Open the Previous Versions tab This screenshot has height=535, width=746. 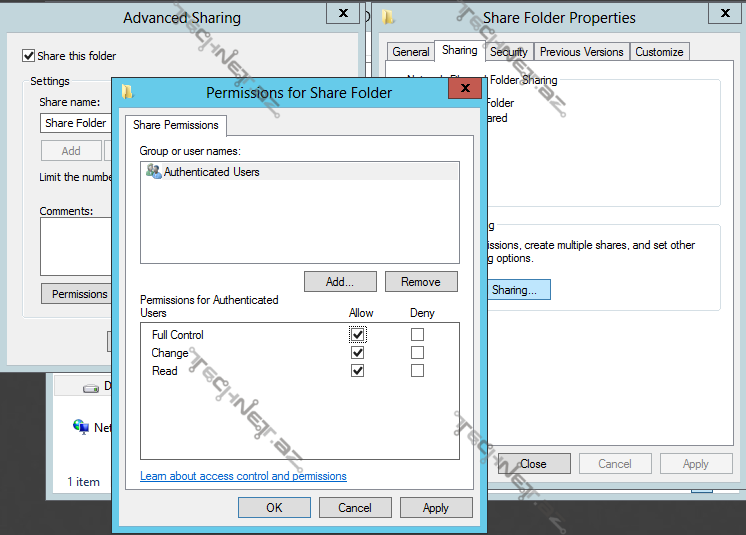581,52
